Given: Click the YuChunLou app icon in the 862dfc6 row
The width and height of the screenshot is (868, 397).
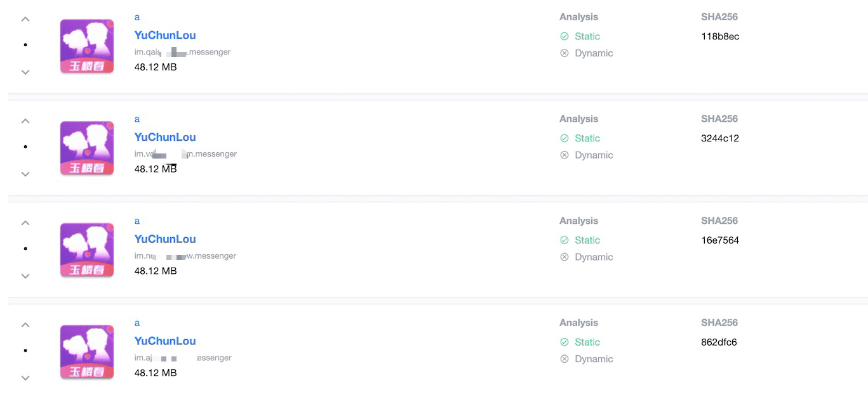Looking at the screenshot, I should 87,351.
